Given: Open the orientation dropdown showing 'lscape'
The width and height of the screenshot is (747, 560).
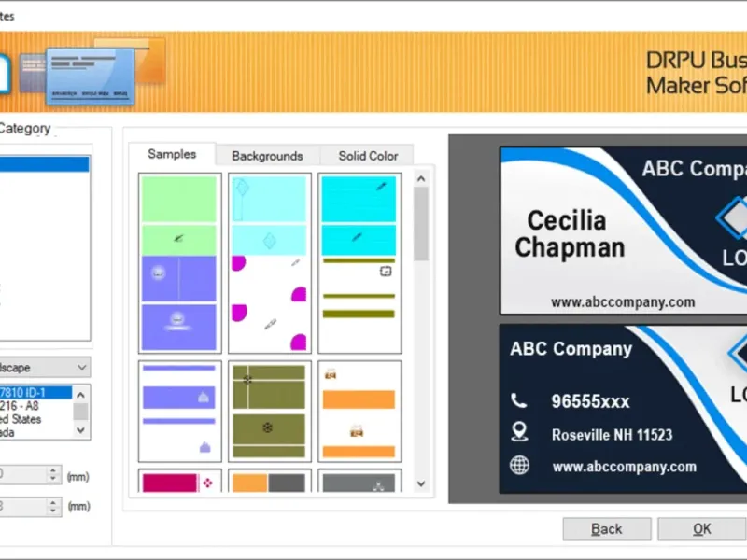Looking at the screenshot, I should pos(45,367).
